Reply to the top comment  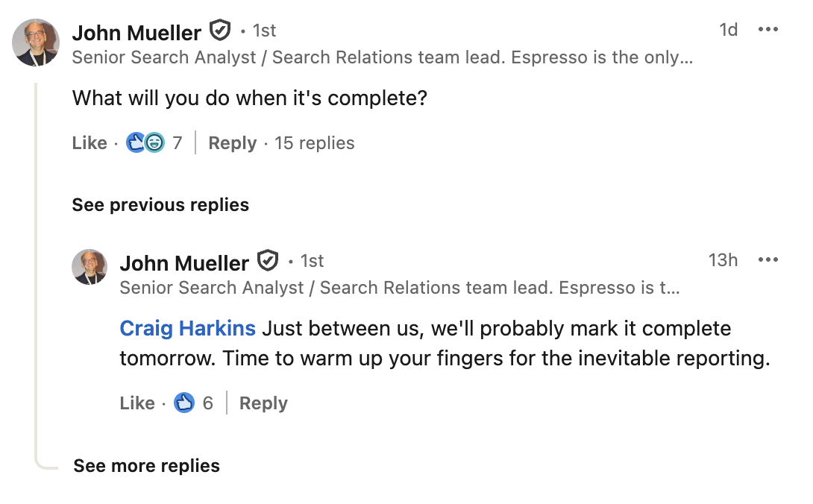click(232, 143)
